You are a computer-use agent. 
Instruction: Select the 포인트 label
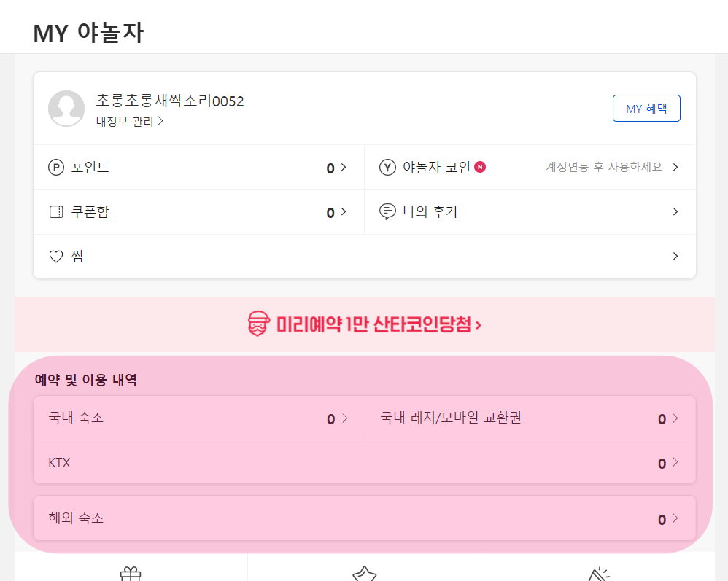[x=90, y=167]
